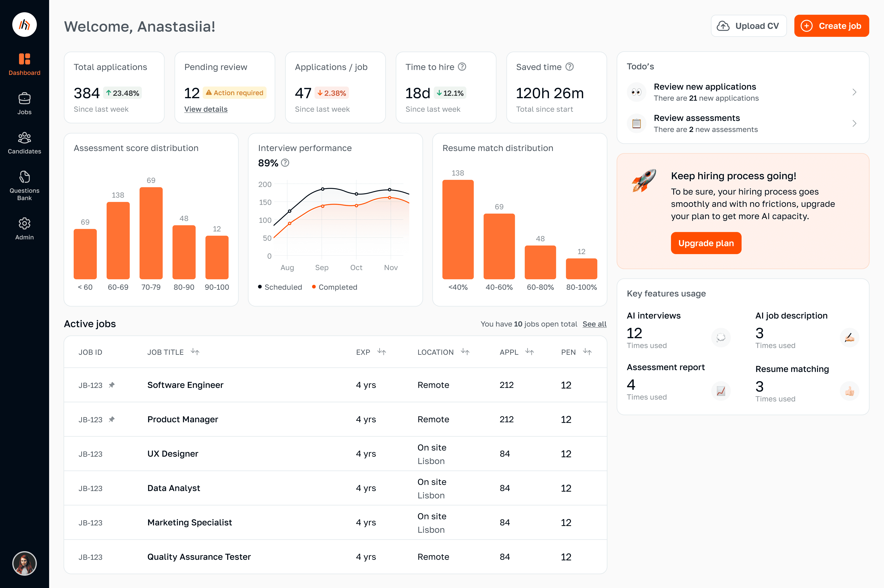This screenshot has width=884, height=588.
Task: Expand the Review assessments todo chevron
Action: click(x=854, y=123)
